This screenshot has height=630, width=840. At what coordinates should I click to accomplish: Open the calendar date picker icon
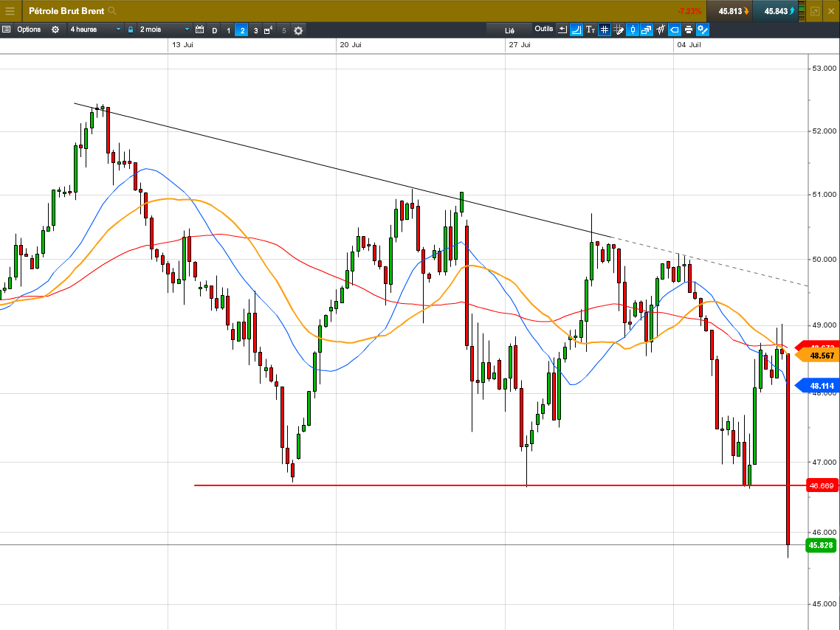(200, 30)
